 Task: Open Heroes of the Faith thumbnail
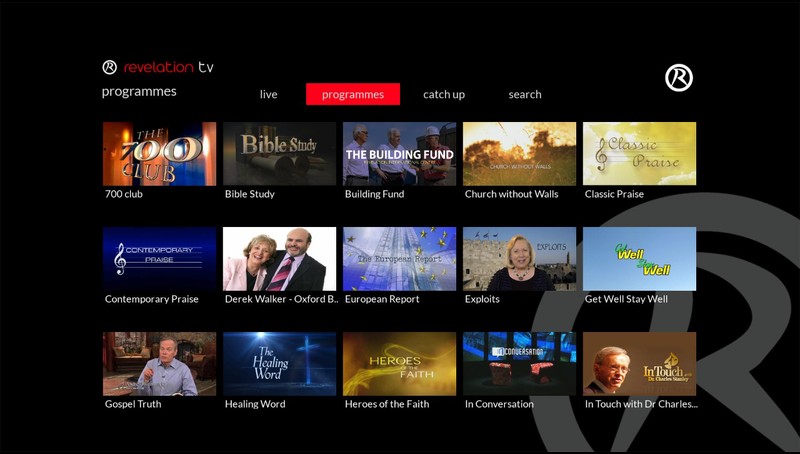[399, 363]
